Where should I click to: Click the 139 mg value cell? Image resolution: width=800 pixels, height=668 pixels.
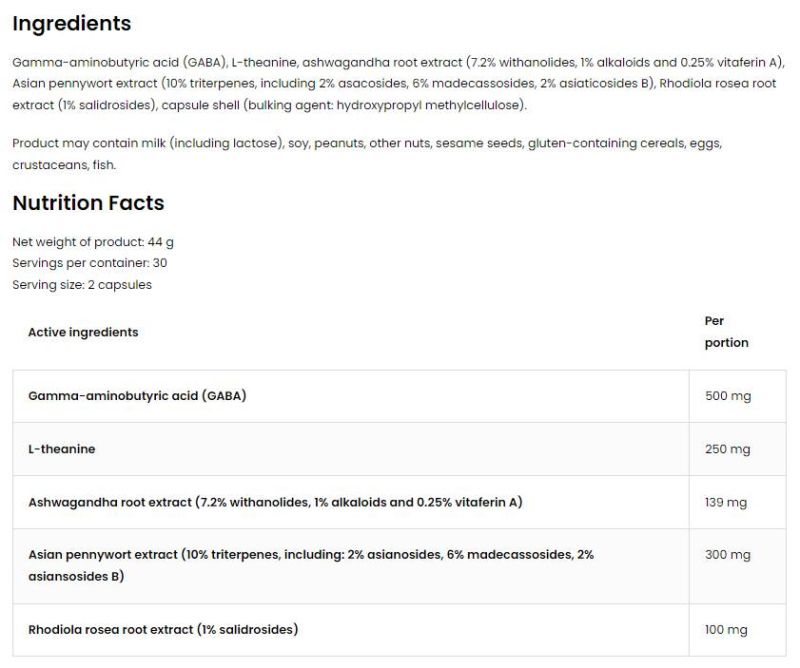[x=727, y=502]
